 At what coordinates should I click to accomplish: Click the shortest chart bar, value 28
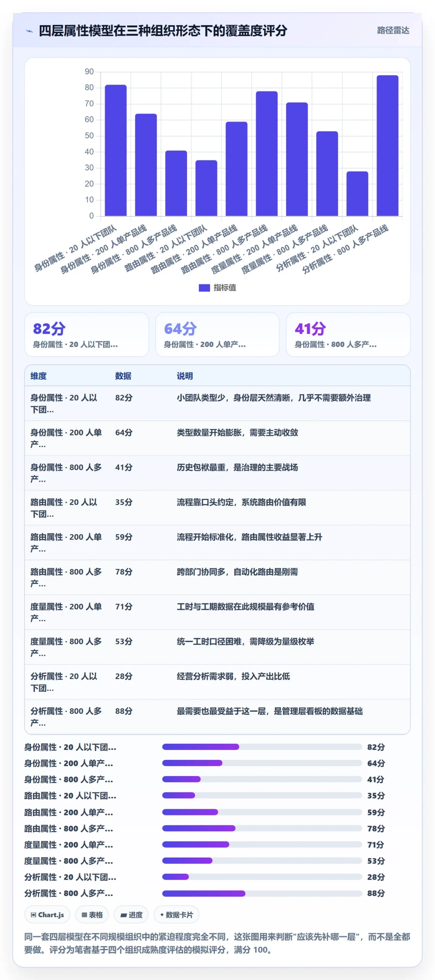357,194
